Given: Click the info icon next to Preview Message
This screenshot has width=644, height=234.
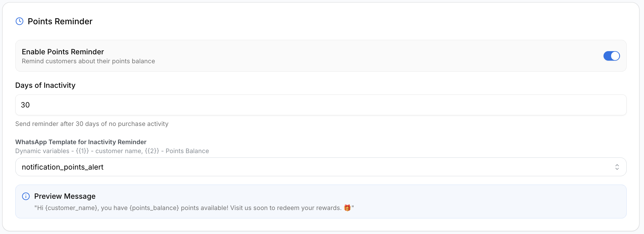Looking at the screenshot, I should 26,196.
